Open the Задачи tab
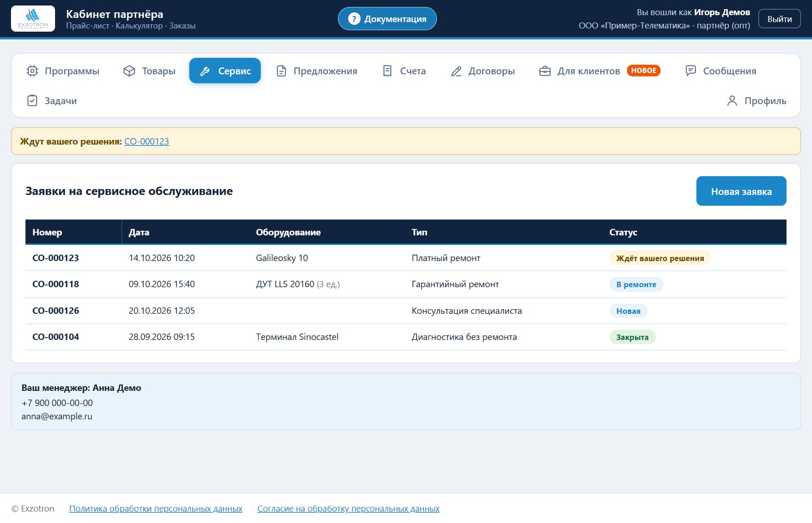 [x=52, y=101]
